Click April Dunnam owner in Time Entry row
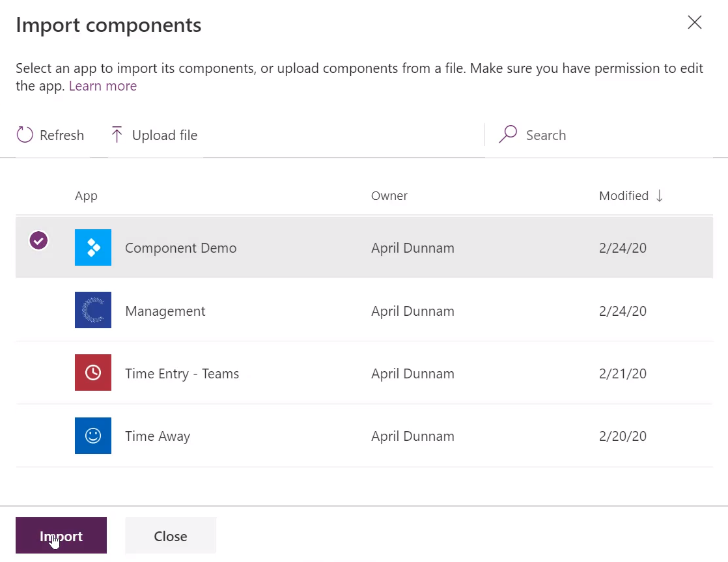Image resolution: width=728 pixels, height=562 pixels. click(x=413, y=373)
